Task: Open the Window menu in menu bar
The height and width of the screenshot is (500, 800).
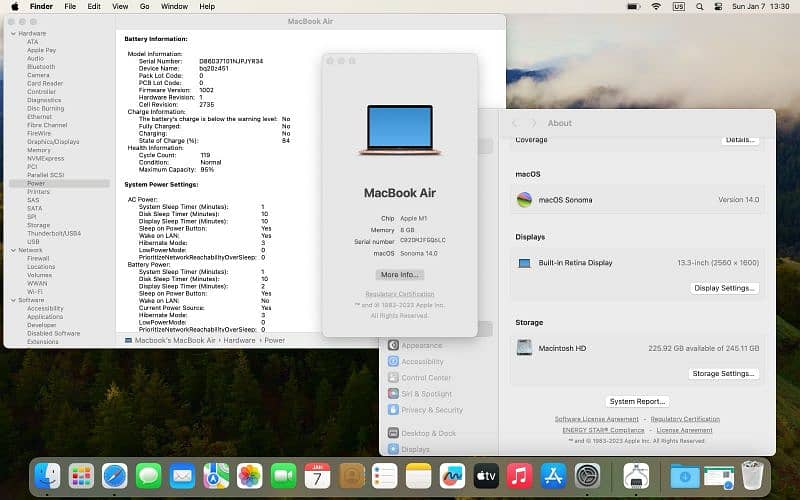Action: tap(174, 6)
